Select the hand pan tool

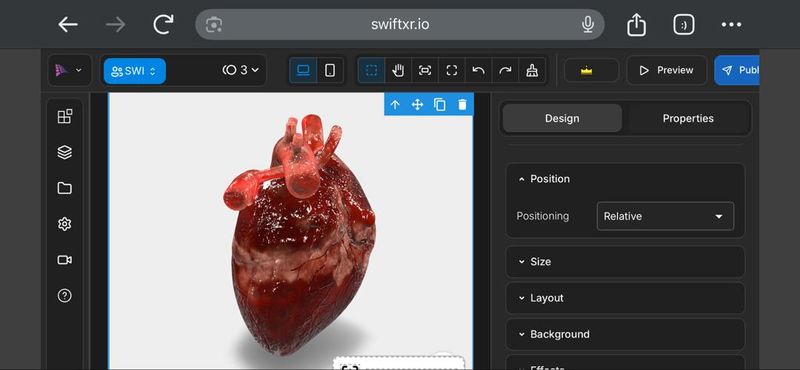[398, 70]
